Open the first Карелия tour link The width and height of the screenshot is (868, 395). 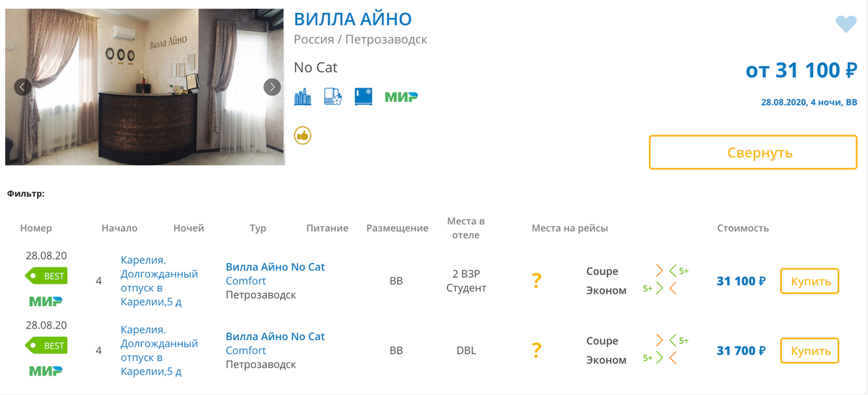pyautogui.click(x=158, y=281)
